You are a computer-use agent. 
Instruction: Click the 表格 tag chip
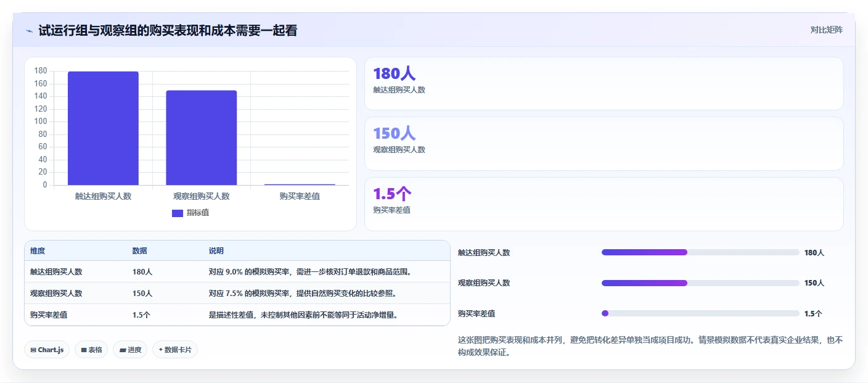91,350
